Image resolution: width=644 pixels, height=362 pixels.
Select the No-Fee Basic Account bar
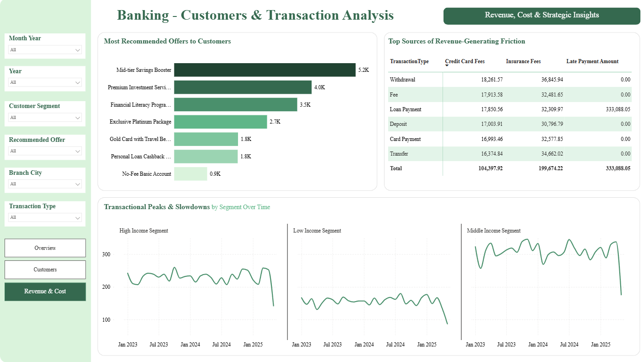[x=190, y=174]
